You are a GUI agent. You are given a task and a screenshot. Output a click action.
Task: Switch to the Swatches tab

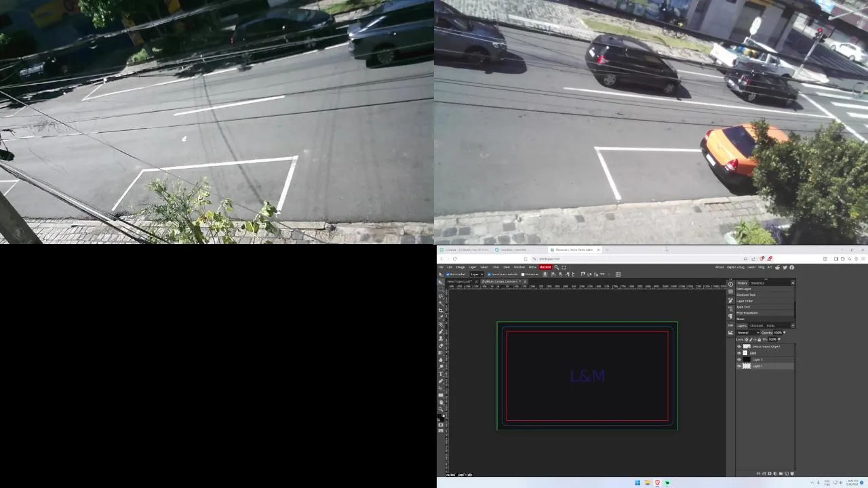(757, 283)
